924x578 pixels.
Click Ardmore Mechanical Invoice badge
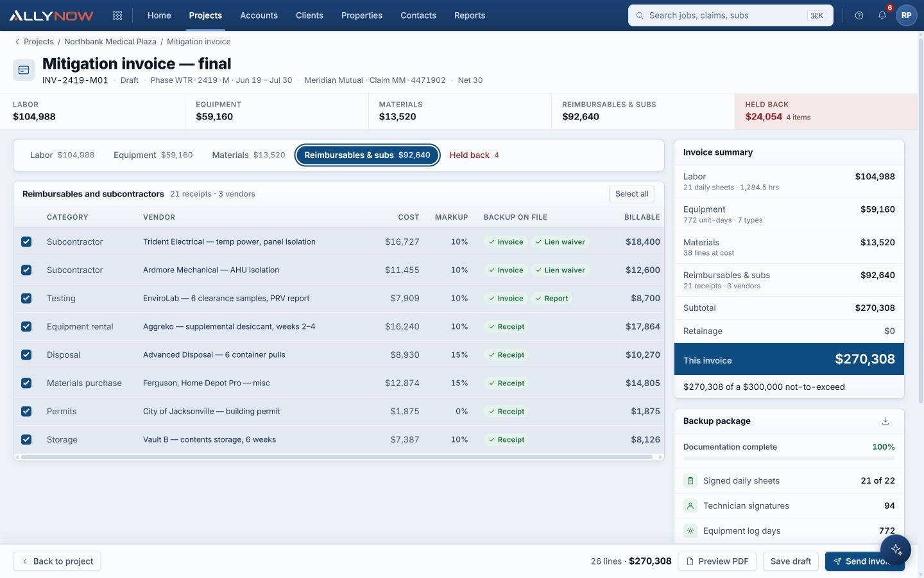point(506,270)
